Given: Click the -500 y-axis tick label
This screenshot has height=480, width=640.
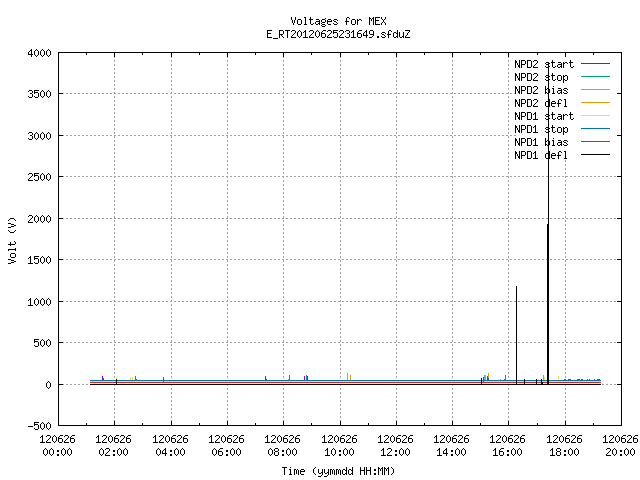Looking at the screenshot, I should pyautogui.click(x=40, y=426).
